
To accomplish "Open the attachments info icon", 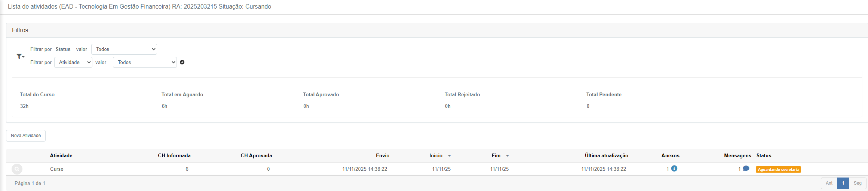I will [674, 169].
